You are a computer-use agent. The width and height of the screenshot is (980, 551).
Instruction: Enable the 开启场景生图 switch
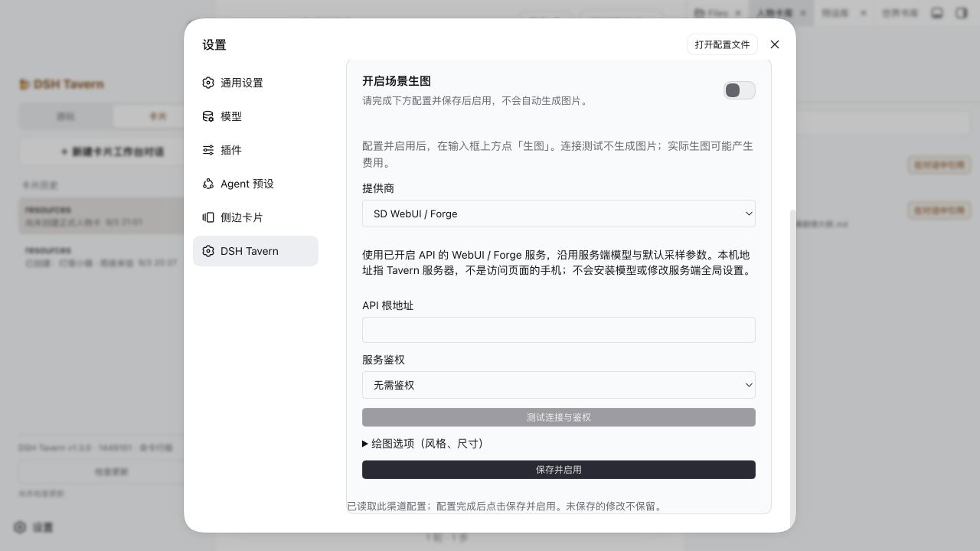coord(740,90)
